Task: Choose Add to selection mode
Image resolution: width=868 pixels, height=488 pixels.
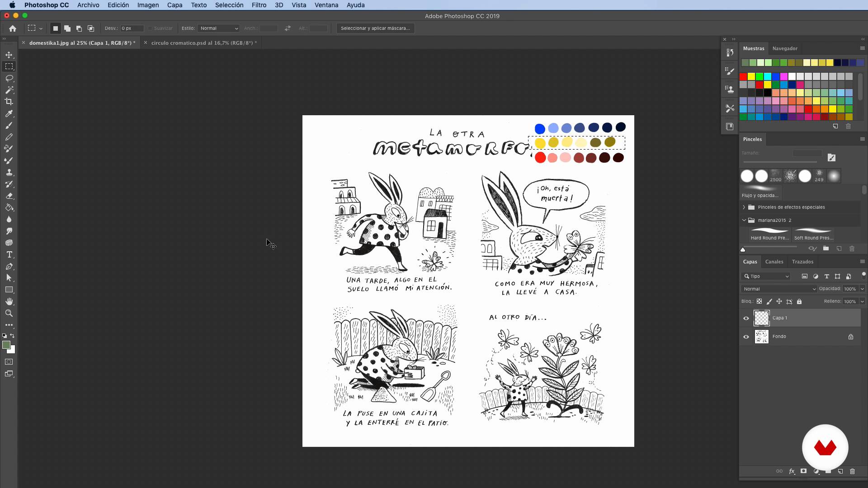Action: (67, 28)
